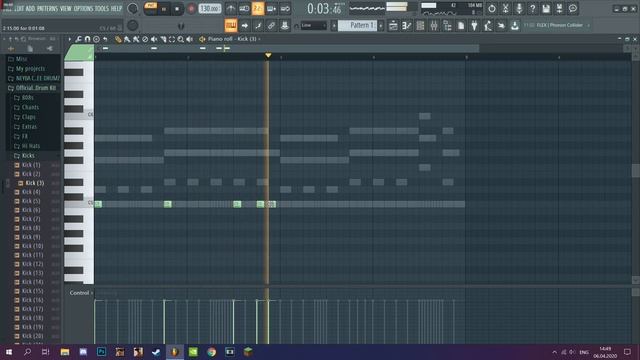Toggle auto scroll arrow button

[244, 26]
